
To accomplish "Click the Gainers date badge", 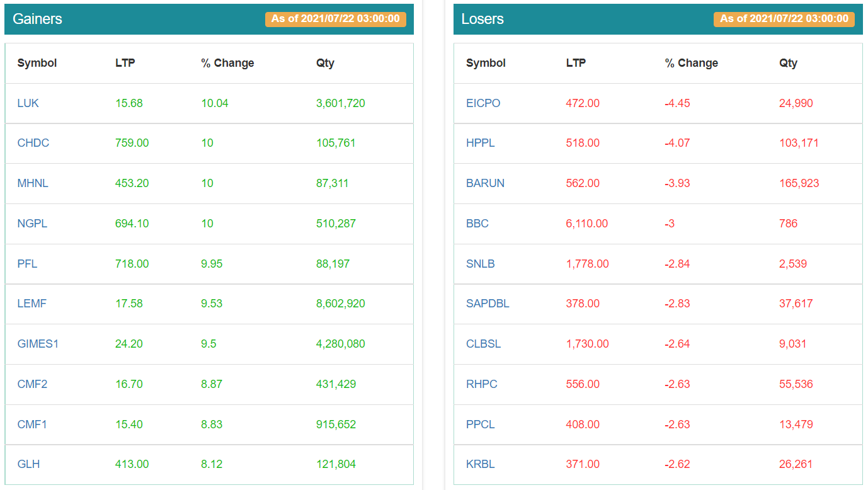I will click(335, 19).
